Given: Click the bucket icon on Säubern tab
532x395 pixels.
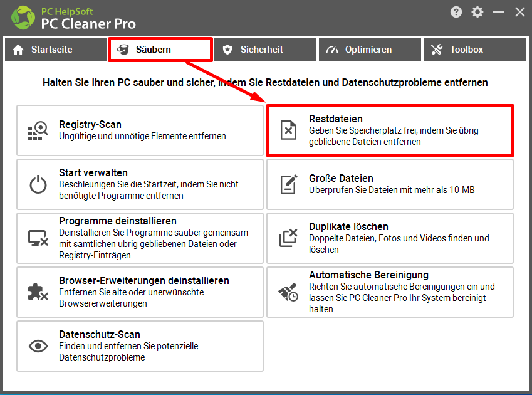Looking at the screenshot, I should coord(123,50).
